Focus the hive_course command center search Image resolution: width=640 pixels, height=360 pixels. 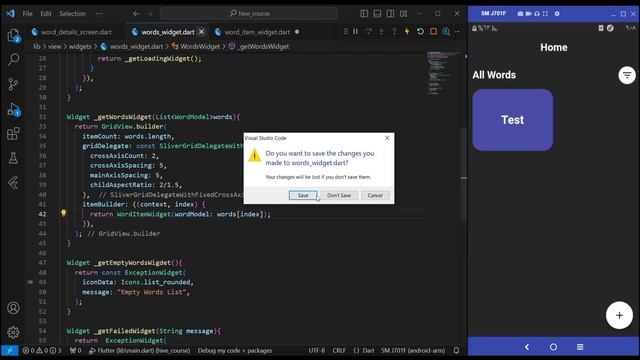[x=249, y=13]
